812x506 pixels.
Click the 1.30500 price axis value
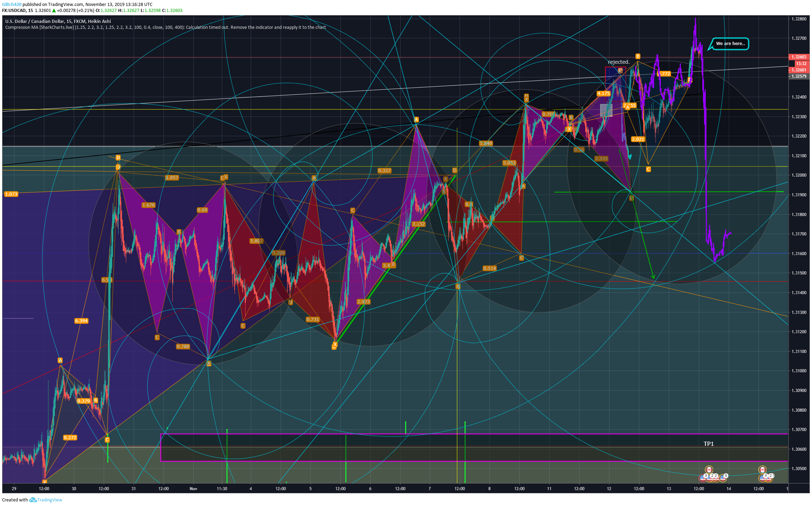(799, 468)
